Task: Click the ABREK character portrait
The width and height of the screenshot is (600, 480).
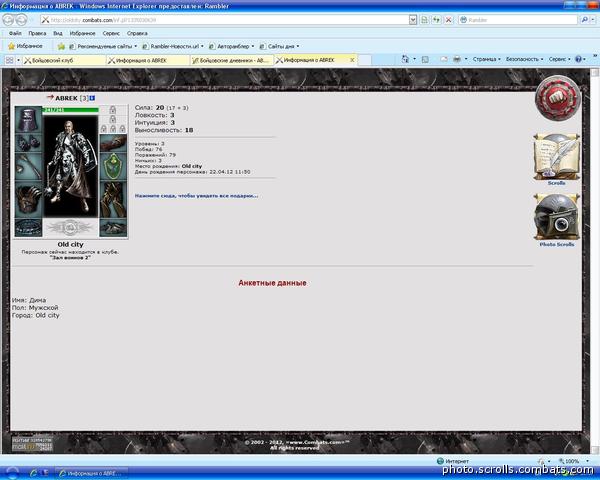Action: pyautogui.click(x=70, y=166)
